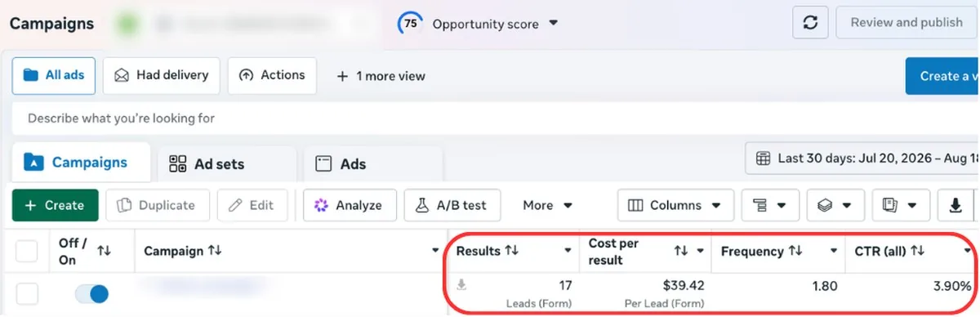This screenshot has height=317, width=980.
Task: Click the 75 opportunity score circle
Action: click(410, 24)
